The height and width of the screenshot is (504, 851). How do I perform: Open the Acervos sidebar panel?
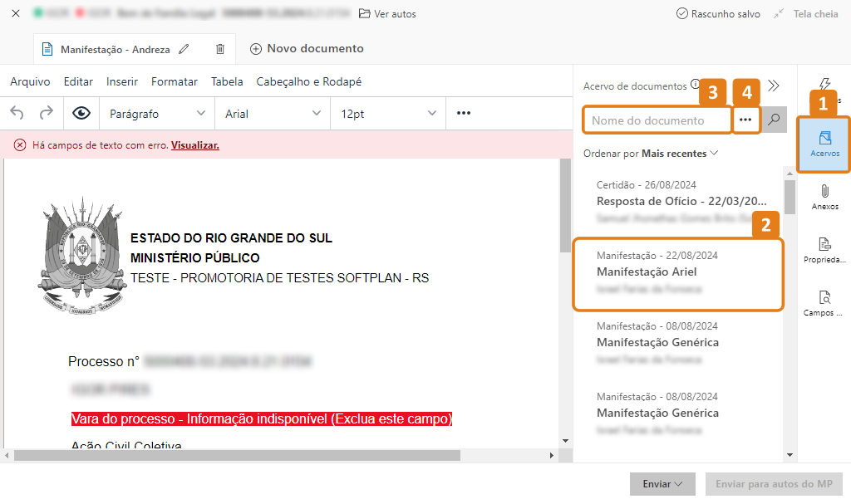[x=824, y=144]
